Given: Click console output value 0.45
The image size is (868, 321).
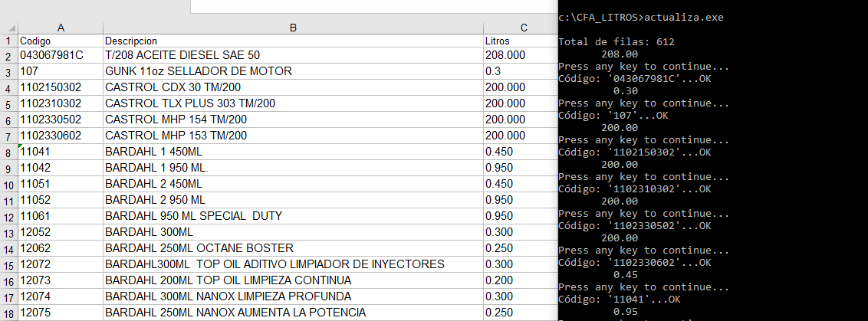Looking at the screenshot, I should point(626,275).
